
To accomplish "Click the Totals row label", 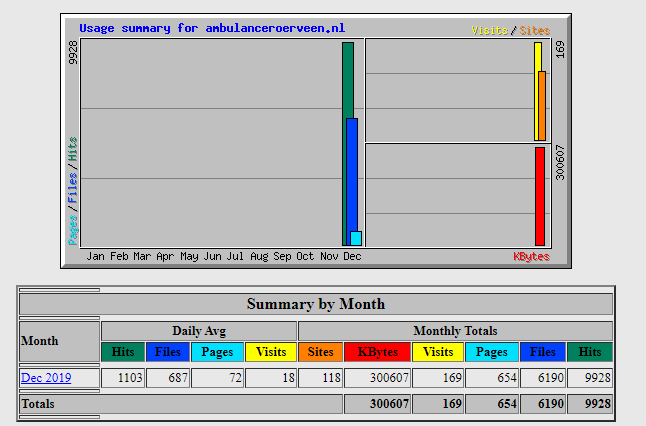I will click(38, 404).
